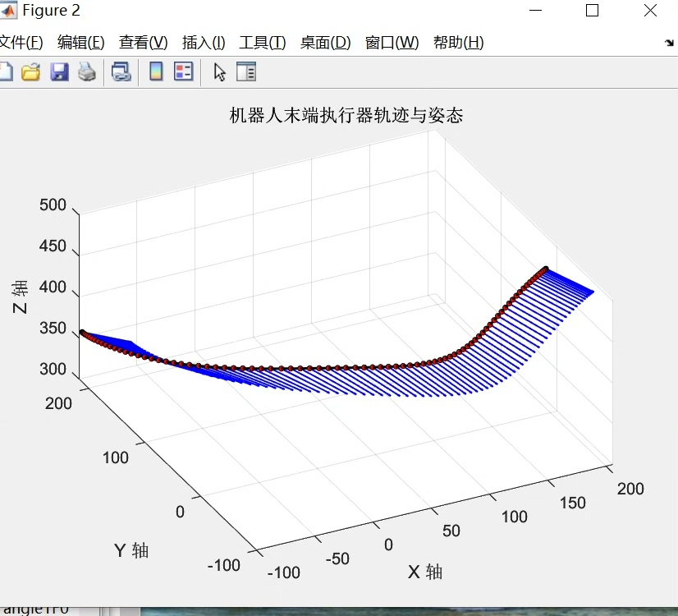The image size is (678, 616).
Task: Select the Edit Plot arrow tool
Action: point(220,71)
